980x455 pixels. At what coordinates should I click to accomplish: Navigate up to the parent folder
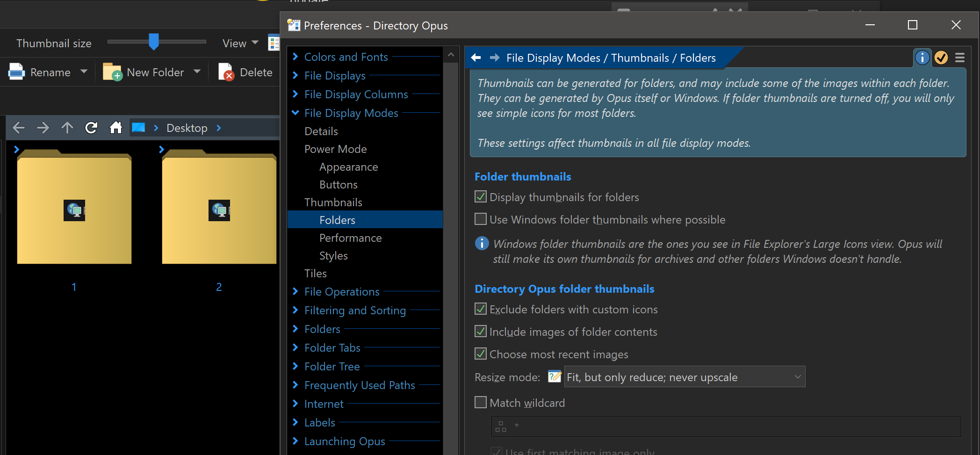click(x=67, y=128)
